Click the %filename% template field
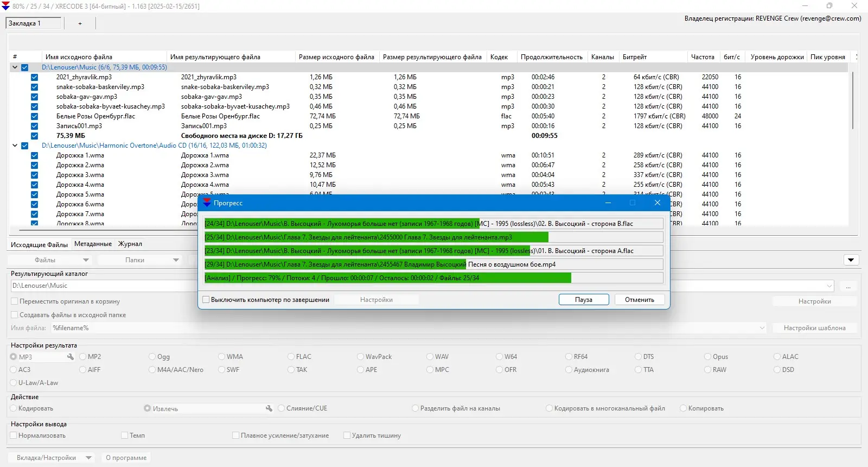 [409, 328]
